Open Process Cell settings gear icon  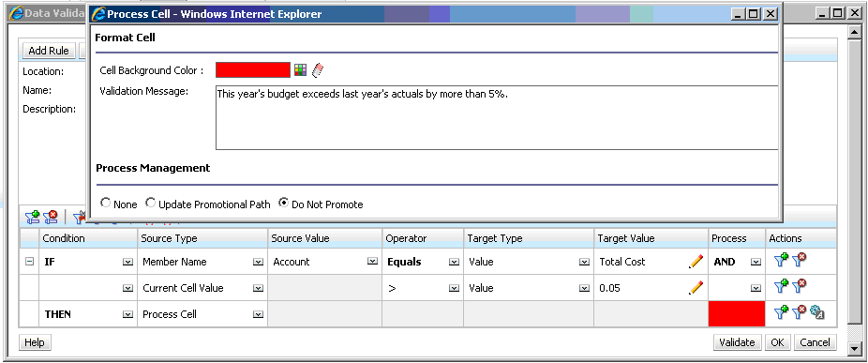817,312
